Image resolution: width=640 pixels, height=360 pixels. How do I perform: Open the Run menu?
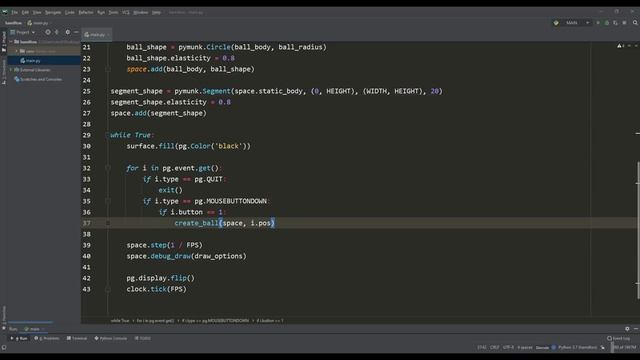[101, 12]
